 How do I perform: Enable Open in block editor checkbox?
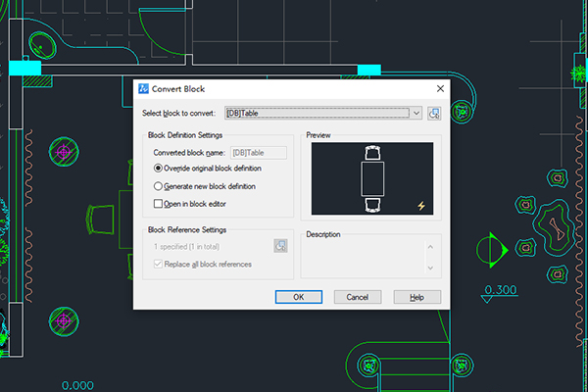[x=158, y=204]
